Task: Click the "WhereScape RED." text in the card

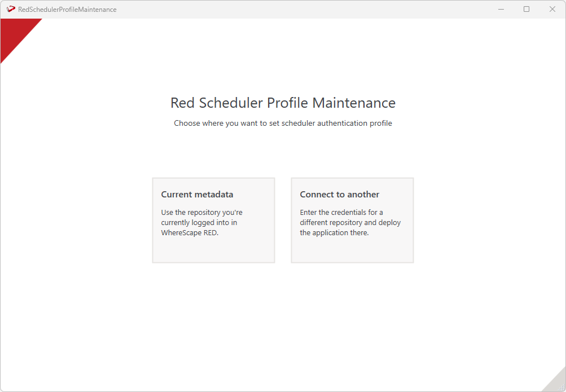Action: pyautogui.click(x=190, y=233)
